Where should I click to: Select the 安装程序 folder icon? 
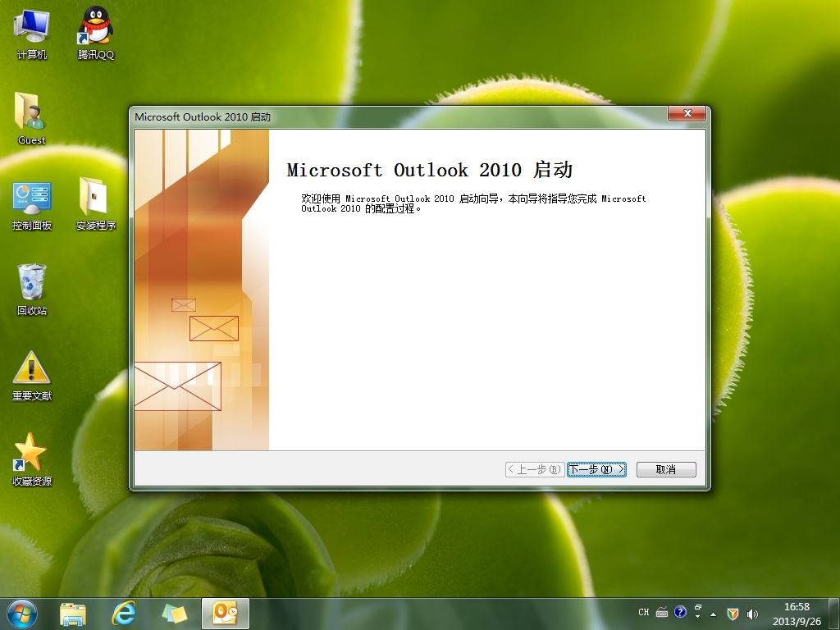[x=96, y=204]
